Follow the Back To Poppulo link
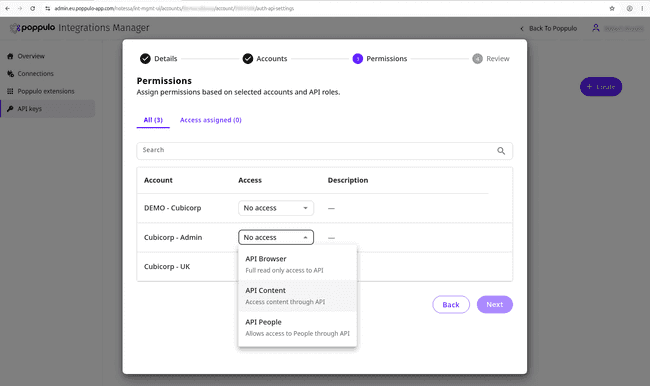Image resolution: width=650 pixels, height=386 pixels. pyautogui.click(x=553, y=28)
